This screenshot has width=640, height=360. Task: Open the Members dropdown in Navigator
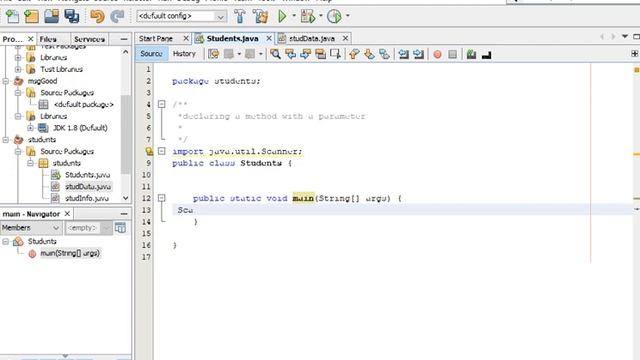click(31, 228)
